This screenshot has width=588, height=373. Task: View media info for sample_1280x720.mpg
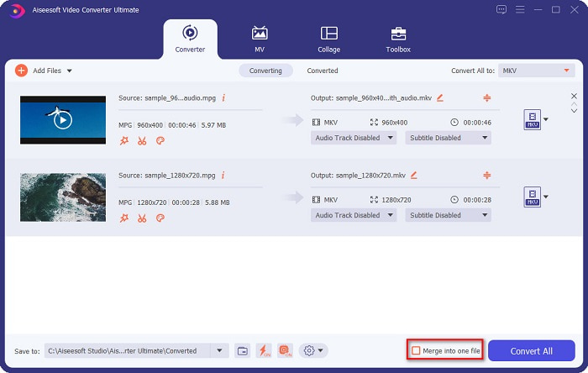tap(223, 175)
